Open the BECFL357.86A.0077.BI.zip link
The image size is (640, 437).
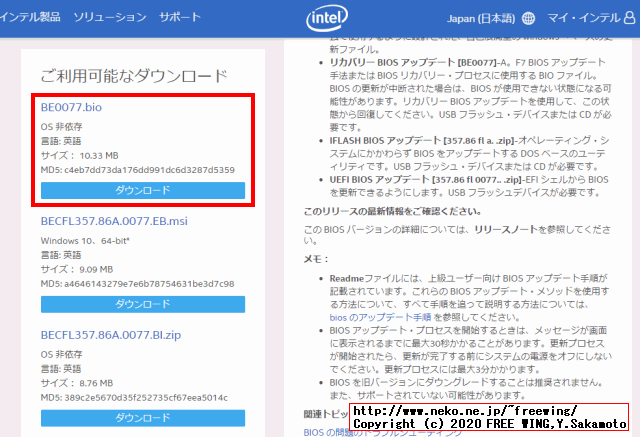tap(111, 335)
